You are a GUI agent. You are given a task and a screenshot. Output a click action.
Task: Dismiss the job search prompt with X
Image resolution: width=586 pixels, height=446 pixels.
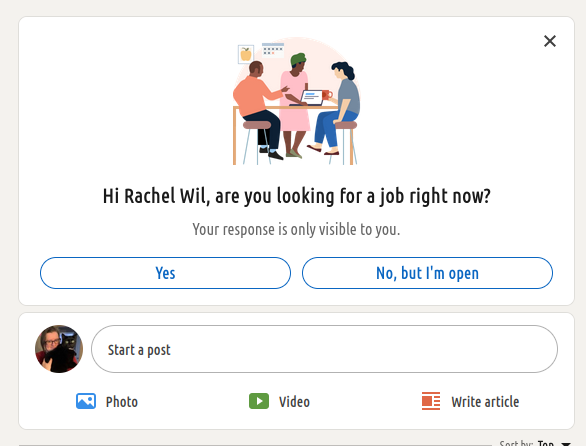(x=550, y=41)
